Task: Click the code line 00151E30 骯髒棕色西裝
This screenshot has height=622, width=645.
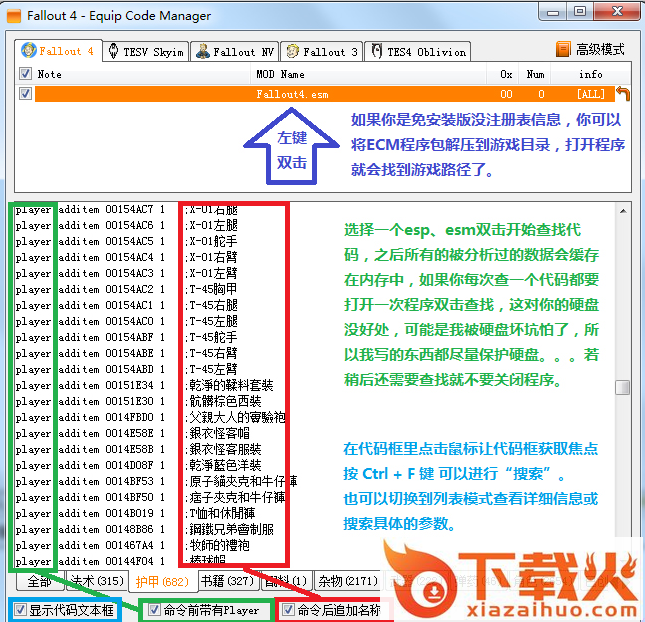Action: (x=139, y=402)
